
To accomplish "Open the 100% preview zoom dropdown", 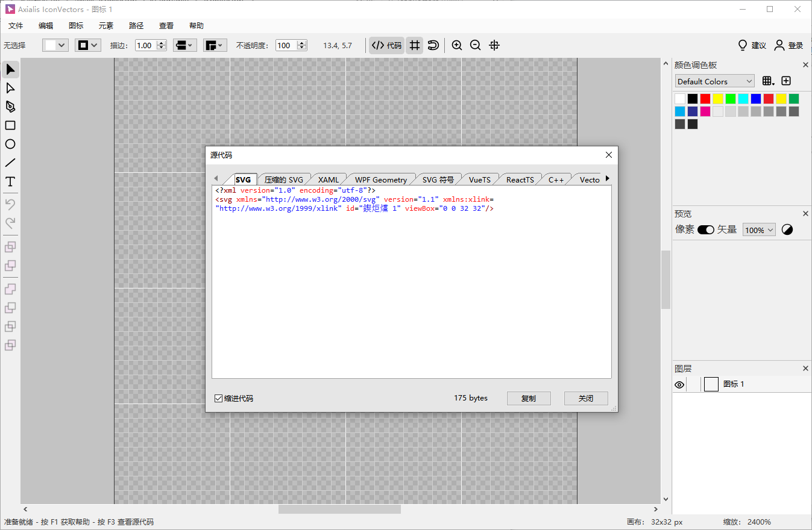I will click(758, 229).
